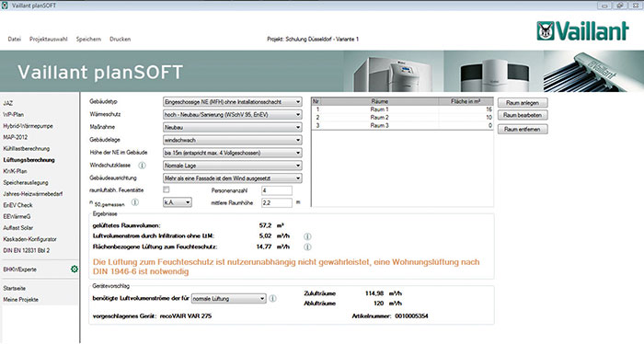Click the Vaillant logo
The width and height of the screenshot is (644, 344).
pos(582,31)
